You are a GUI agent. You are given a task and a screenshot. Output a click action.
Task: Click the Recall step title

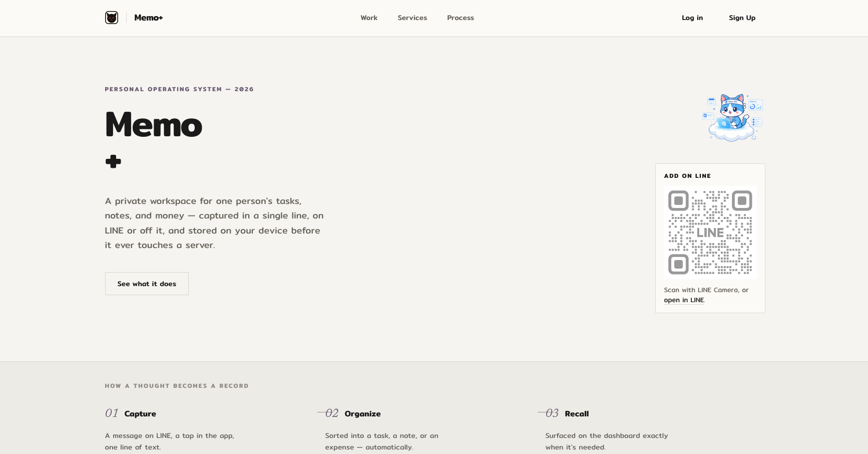click(577, 414)
